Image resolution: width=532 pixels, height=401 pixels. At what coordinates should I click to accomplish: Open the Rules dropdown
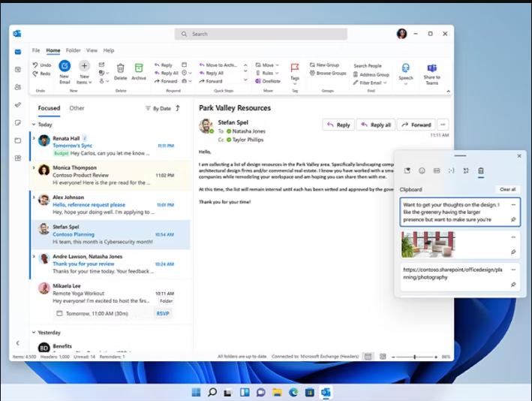[267, 73]
